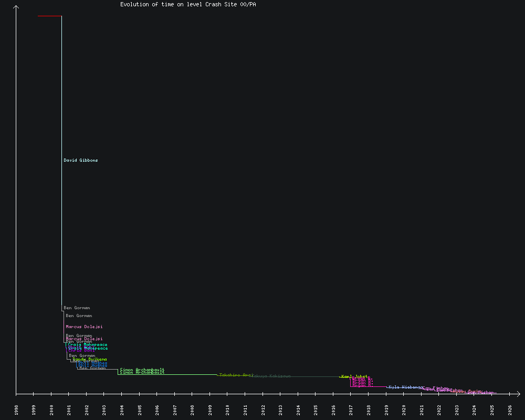This screenshot has height=420, width=525.
Task: Select the 2010 x-axis year label
Action: point(227,409)
